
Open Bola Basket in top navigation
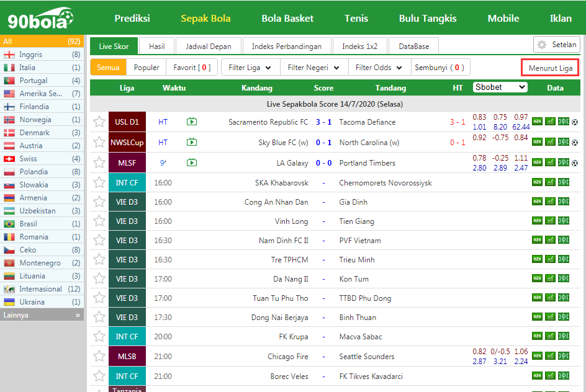(287, 18)
